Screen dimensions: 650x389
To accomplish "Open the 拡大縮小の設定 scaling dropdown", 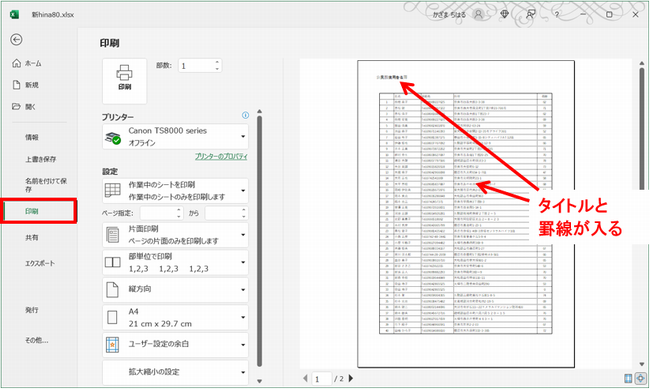I will pyautogui.click(x=175, y=372).
